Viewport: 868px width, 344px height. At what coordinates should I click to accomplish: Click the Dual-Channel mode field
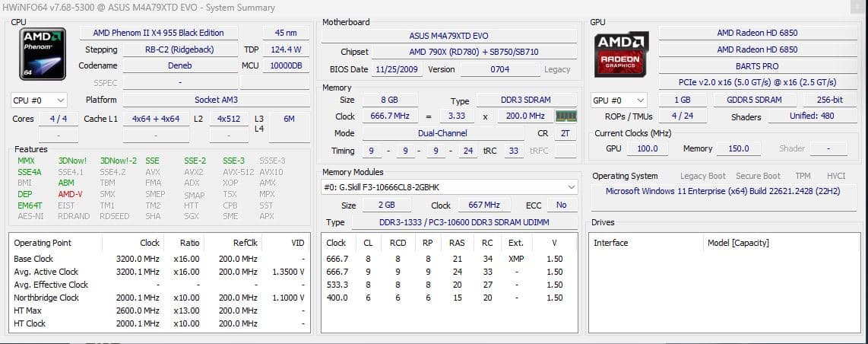point(443,133)
